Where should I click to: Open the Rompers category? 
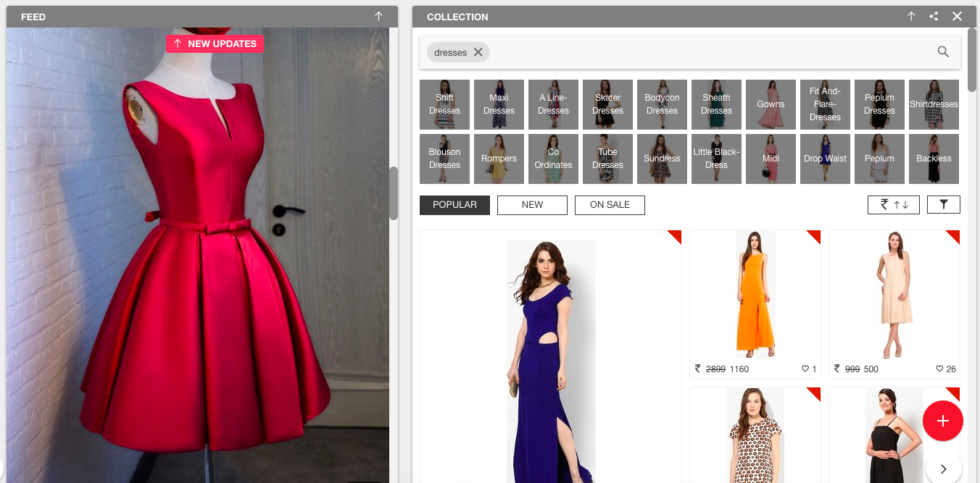pyautogui.click(x=499, y=159)
